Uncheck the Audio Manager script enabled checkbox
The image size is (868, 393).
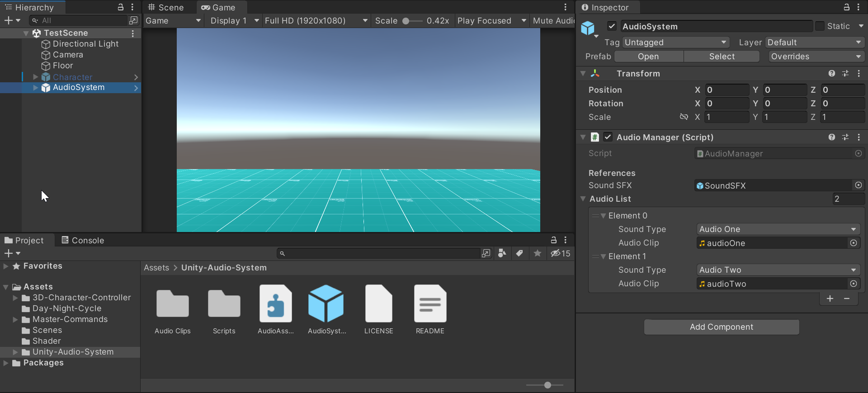pyautogui.click(x=608, y=137)
